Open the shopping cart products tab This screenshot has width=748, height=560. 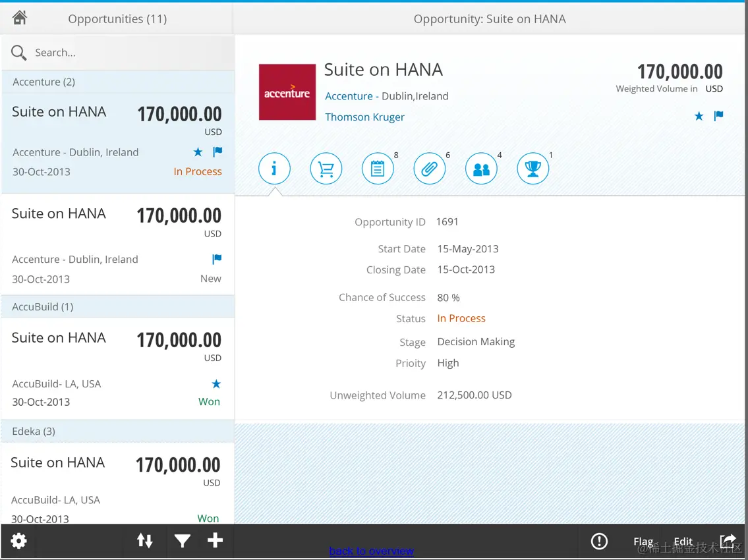pos(326,169)
